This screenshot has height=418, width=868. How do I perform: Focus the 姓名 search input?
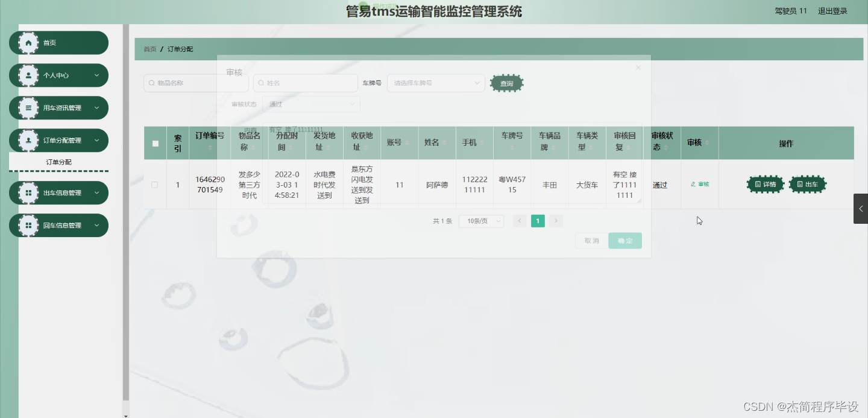coord(306,83)
